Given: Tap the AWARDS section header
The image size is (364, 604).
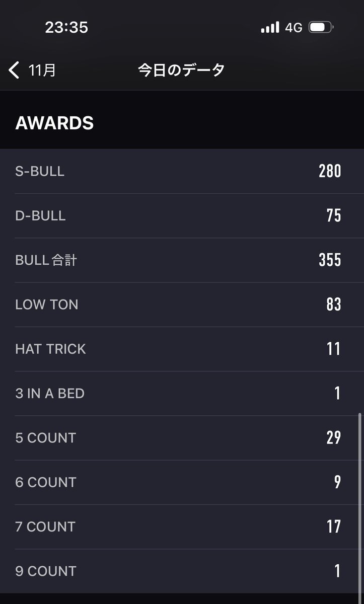Looking at the screenshot, I should pos(54,123).
